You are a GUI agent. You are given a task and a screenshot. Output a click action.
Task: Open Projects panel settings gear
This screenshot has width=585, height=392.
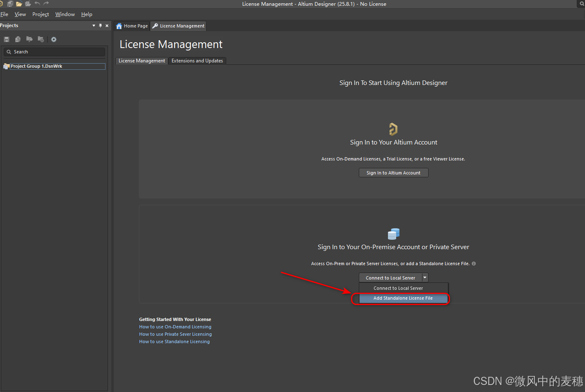[54, 39]
